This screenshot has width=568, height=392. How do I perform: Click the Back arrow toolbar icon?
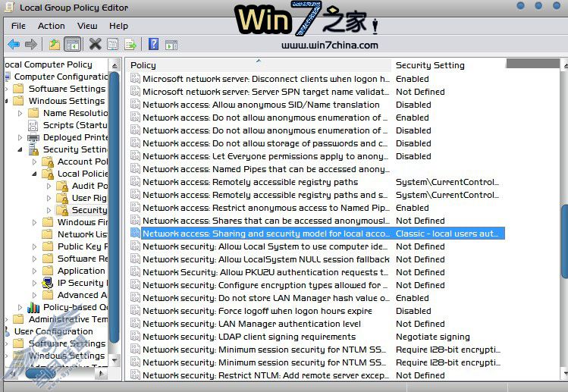[14, 45]
